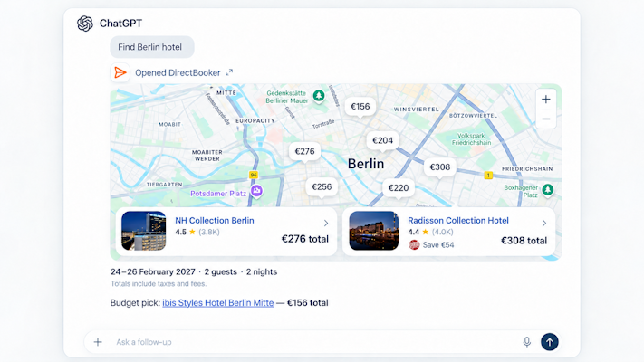Click the 24–26 February 2027 dates text
The width and height of the screenshot is (644, 362).
[153, 271]
